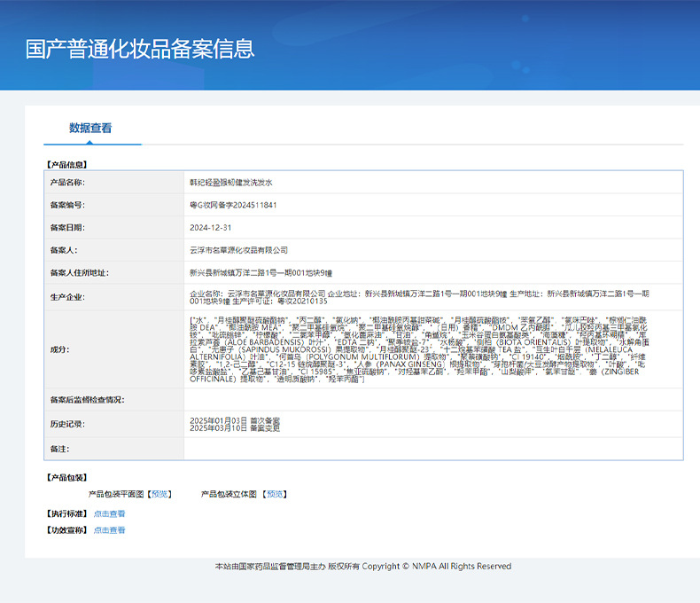Viewport: 700px width, 603px height.
Task: Select filer 云浮市名草源化妆品有限公司
Action: pos(239,250)
